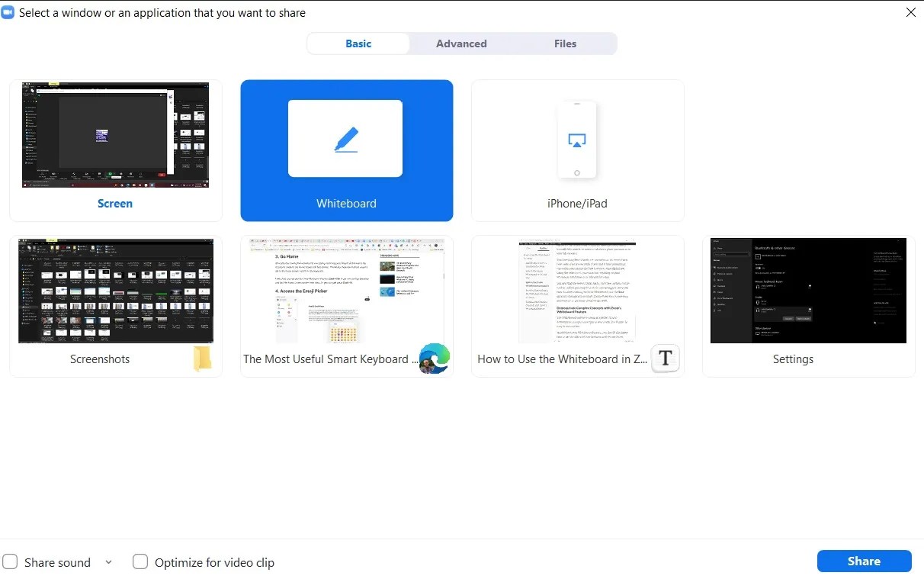Screen dimensions: 924x579
Task: Click the Screen label text
Action: 115,204
